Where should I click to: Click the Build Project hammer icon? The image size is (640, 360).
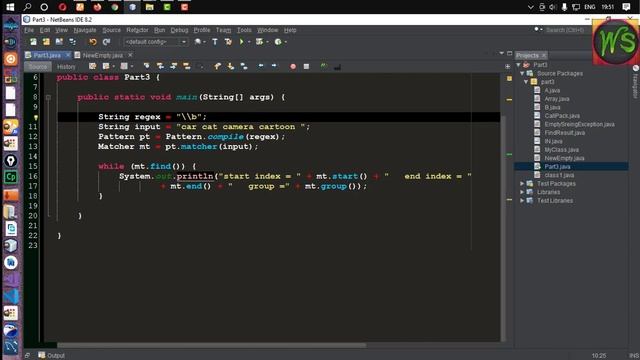[215, 42]
